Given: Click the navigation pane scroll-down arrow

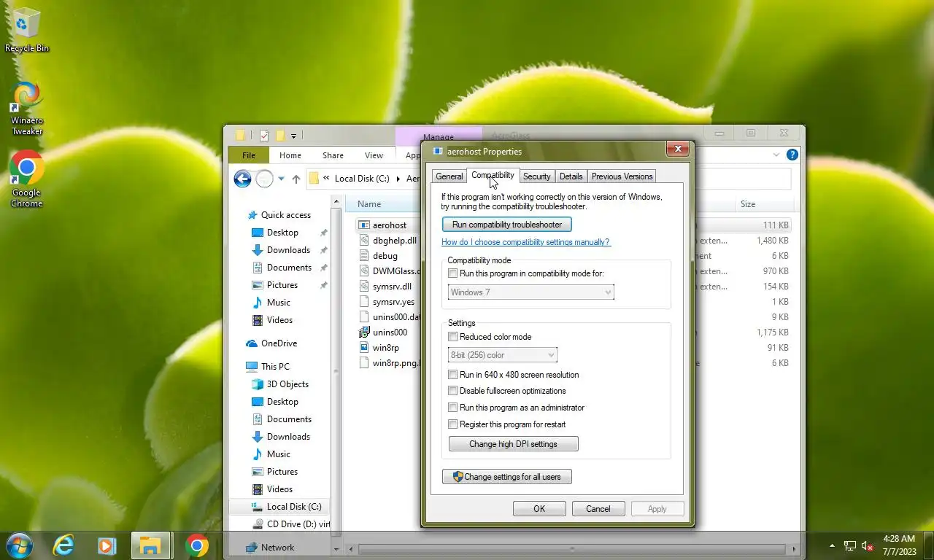Looking at the screenshot, I should [336, 548].
